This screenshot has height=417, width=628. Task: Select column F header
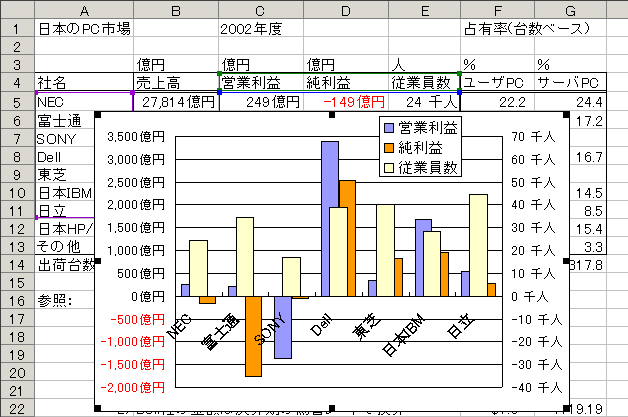(x=497, y=9)
